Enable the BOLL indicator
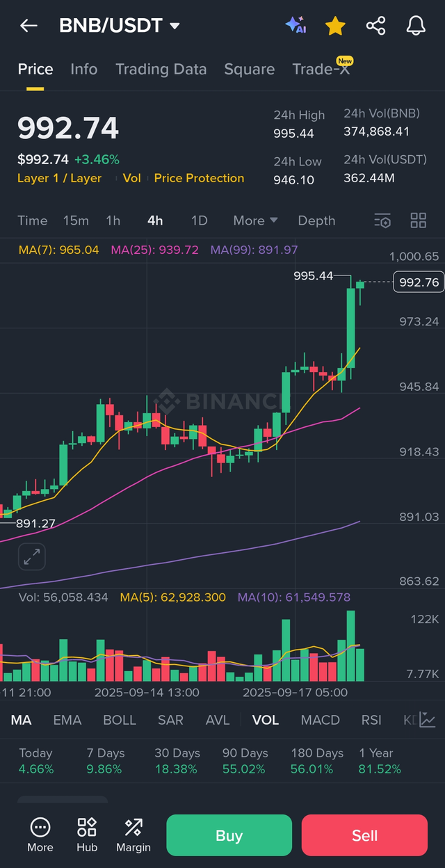 pyautogui.click(x=120, y=720)
